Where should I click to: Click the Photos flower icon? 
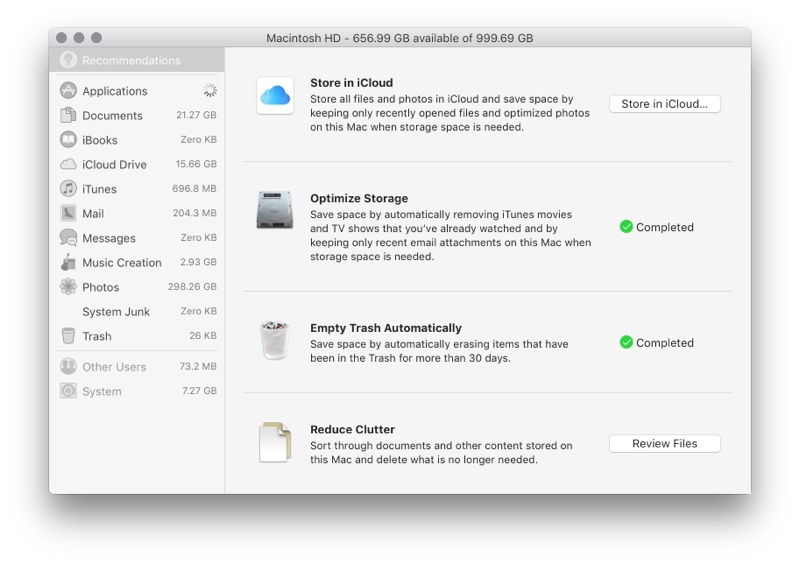tap(68, 286)
